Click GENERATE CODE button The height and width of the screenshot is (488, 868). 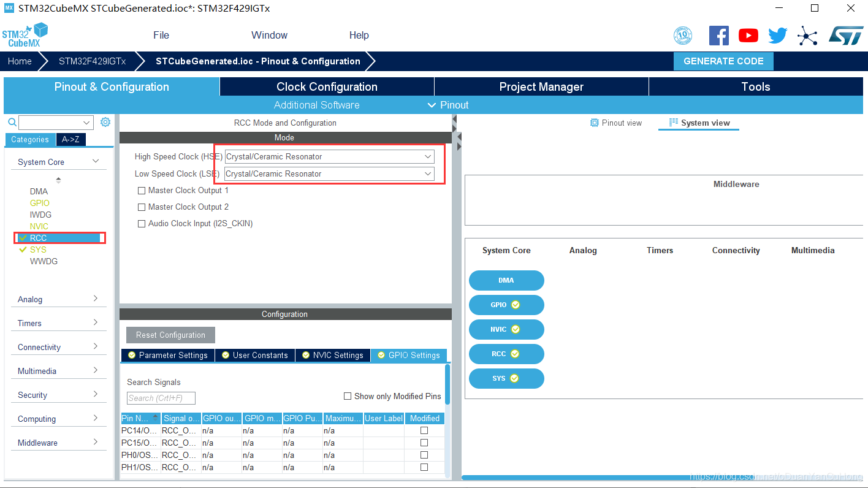tap(723, 61)
